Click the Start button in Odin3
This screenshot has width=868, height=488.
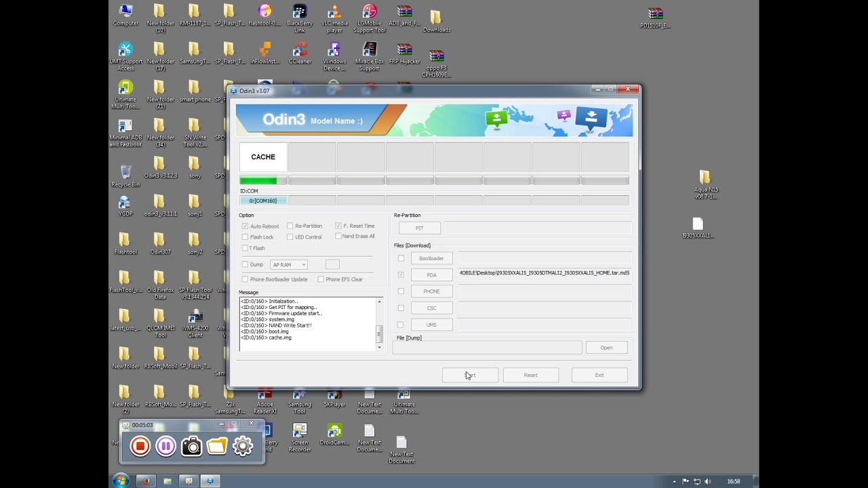(x=470, y=375)
